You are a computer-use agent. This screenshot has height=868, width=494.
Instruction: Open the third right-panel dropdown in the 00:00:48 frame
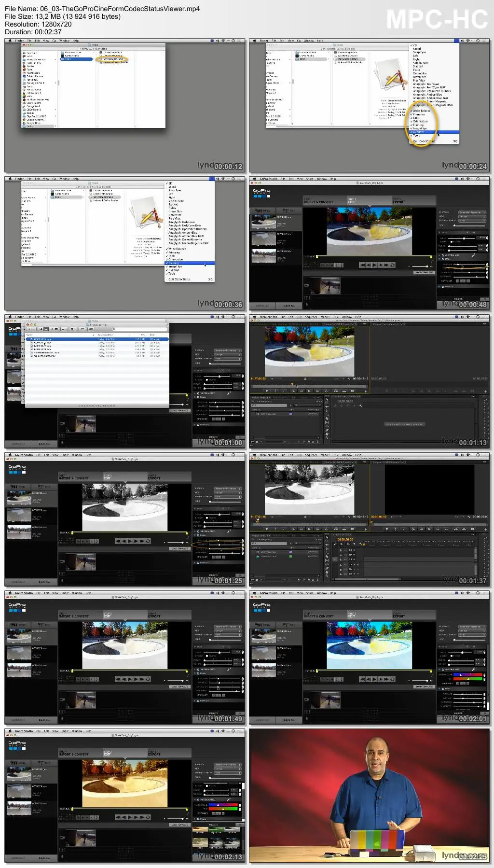[x=472, y=220]
